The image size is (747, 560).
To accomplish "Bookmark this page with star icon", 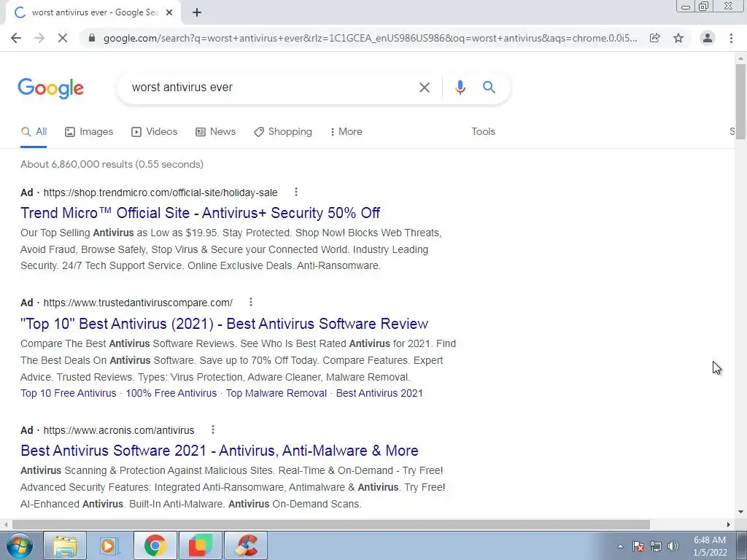I will (678, 38).
